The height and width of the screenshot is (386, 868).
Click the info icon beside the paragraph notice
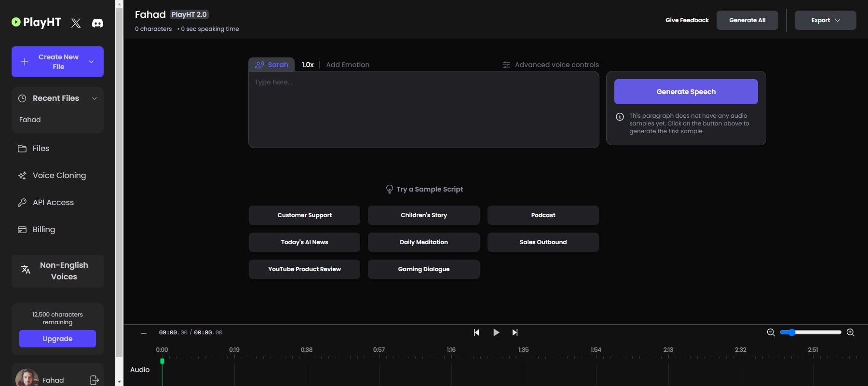point(620,117)
